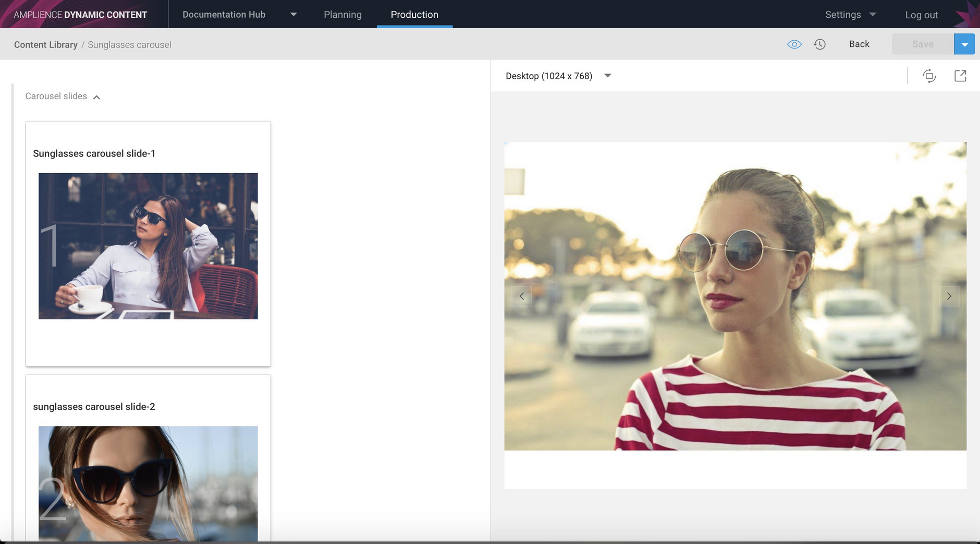Viewport: 980px width, 544px height.
Task: Click the Save button
Action: pos(923,44)
